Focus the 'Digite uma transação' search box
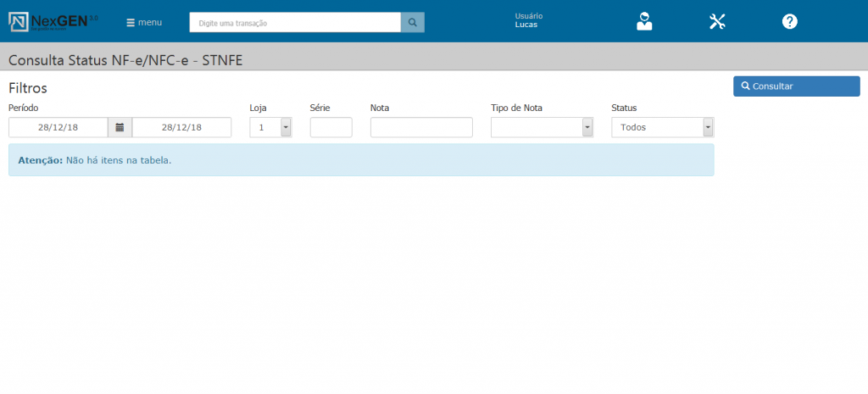 (294, 23)
